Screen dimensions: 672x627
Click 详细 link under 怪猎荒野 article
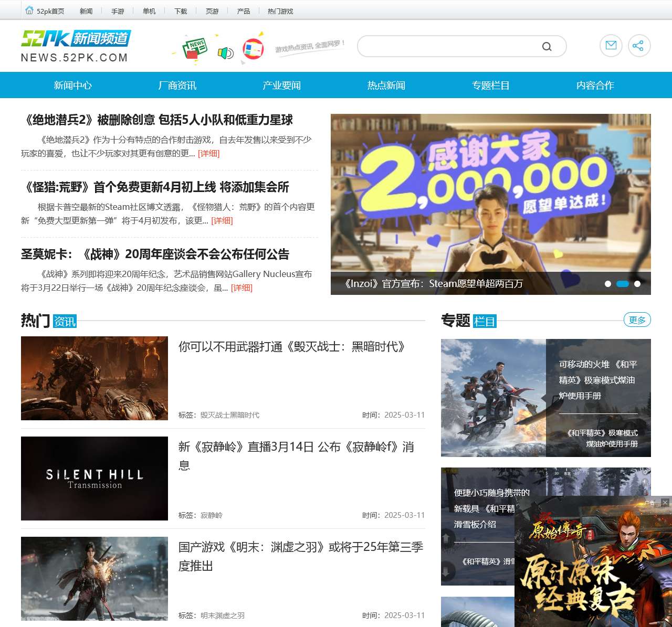[x=222, y=220]
